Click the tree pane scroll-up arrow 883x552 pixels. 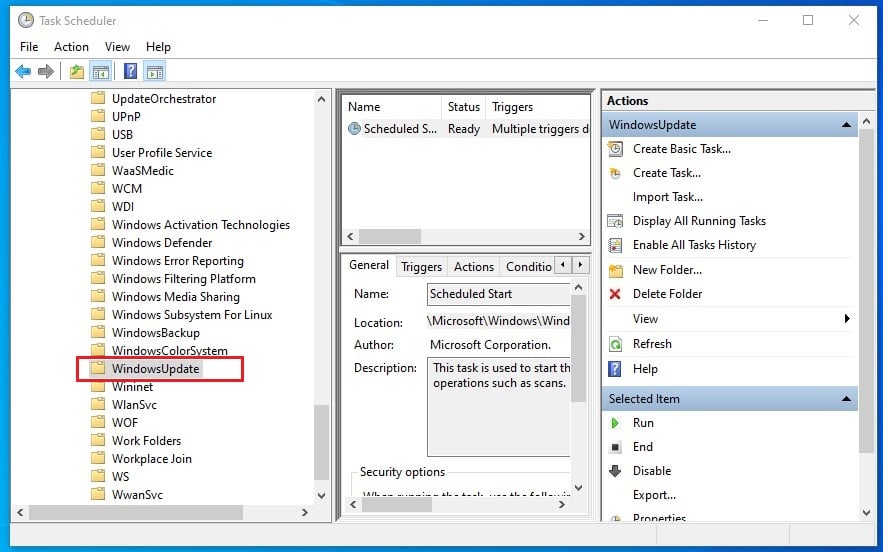point(322,99)
